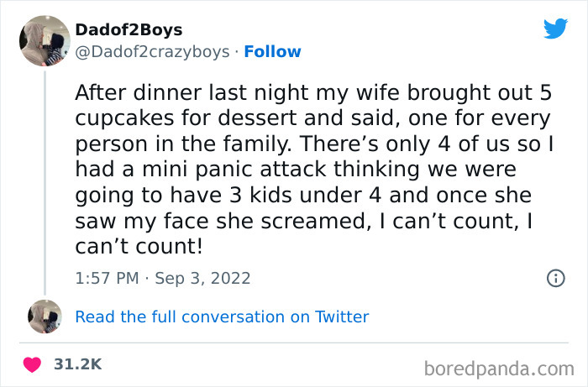Viewport: 588px width, 387px height.
Task: Click the Dadof2Boys display name
Action: tap(129, 30)
